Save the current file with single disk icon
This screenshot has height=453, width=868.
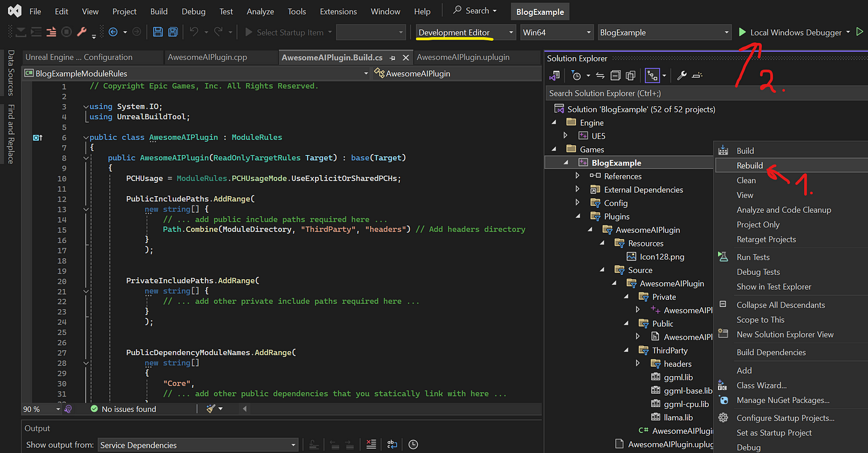pyautogui.click(x=158, y=32)
